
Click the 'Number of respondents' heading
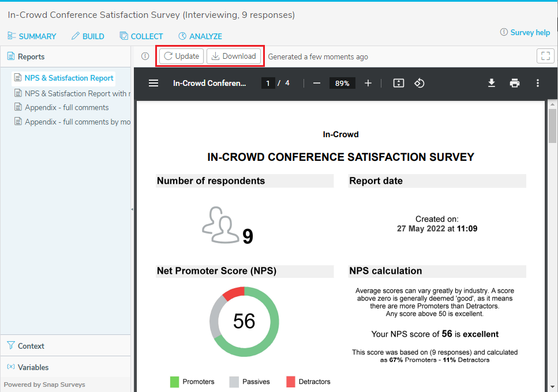[211, 181]
